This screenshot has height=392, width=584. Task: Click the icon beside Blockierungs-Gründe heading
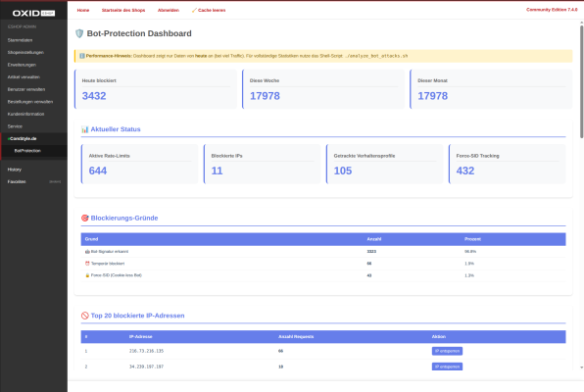85,218
